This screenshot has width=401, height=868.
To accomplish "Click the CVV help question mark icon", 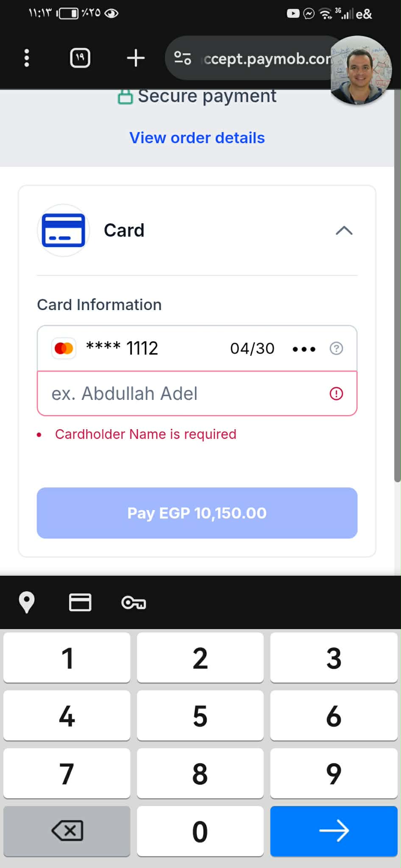I will 336,349.
